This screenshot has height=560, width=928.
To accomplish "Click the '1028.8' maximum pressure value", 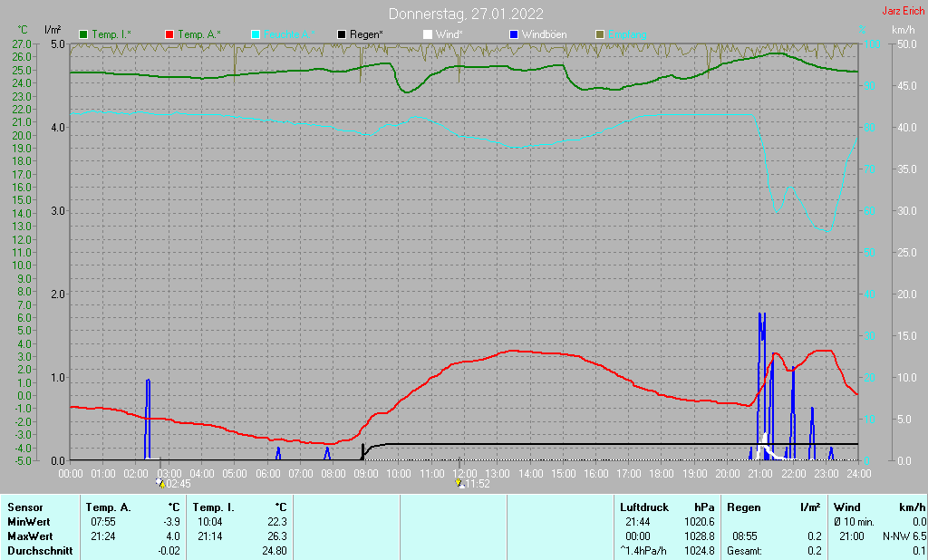I will 700,536.
